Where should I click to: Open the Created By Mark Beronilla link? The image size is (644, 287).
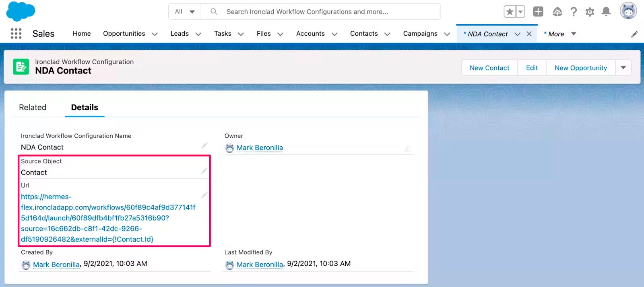click(56, 264)
